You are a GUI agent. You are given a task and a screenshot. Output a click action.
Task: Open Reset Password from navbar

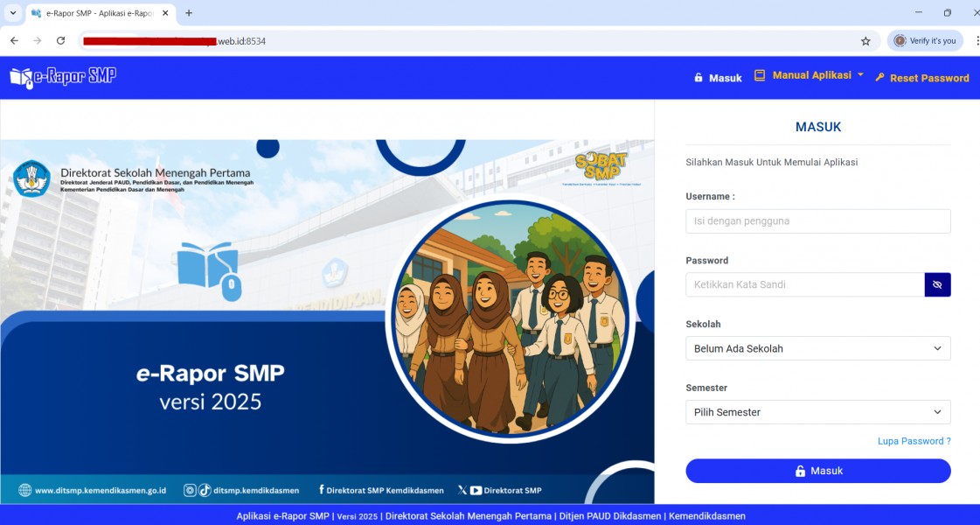coord(922,78)
